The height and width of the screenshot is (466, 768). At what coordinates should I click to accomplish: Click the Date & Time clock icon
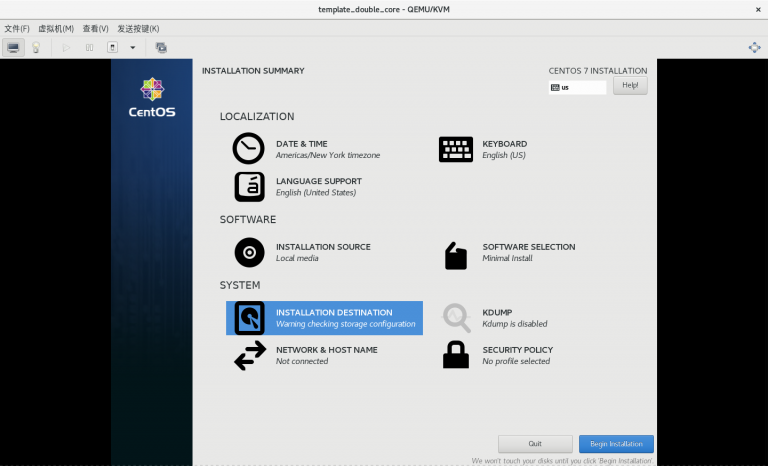[248, 148]
